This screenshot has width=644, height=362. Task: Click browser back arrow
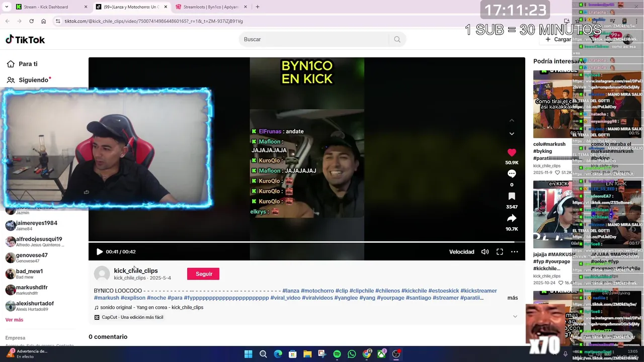[x=7, y=21]
